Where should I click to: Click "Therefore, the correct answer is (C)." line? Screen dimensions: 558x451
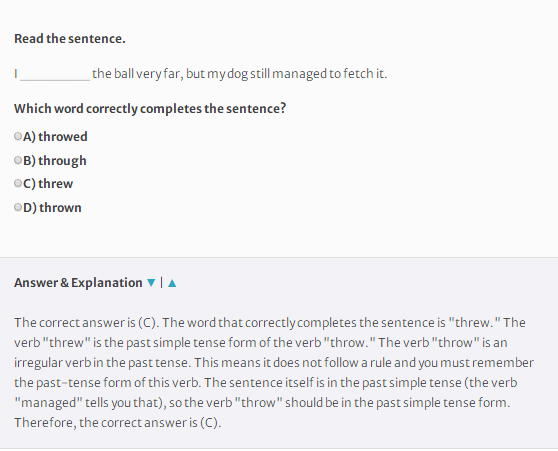pyautogui.click(x=117, y=423)
